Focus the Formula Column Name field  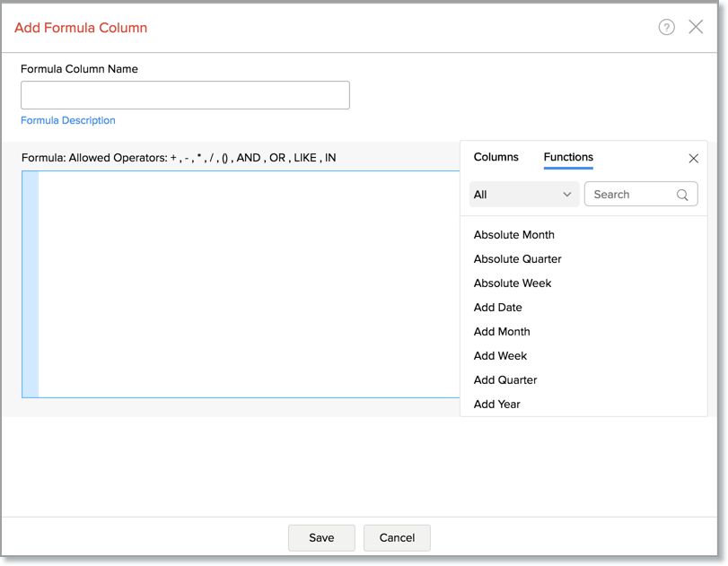point(185,95)
